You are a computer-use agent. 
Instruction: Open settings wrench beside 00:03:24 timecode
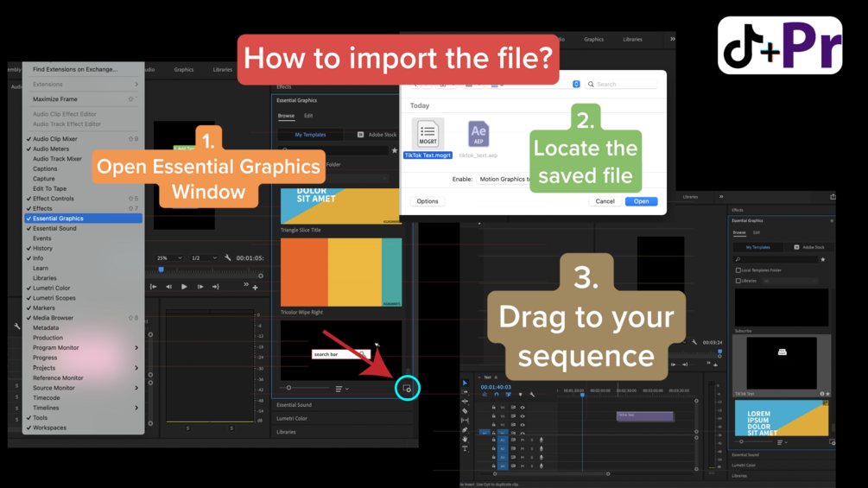point(694,342)
